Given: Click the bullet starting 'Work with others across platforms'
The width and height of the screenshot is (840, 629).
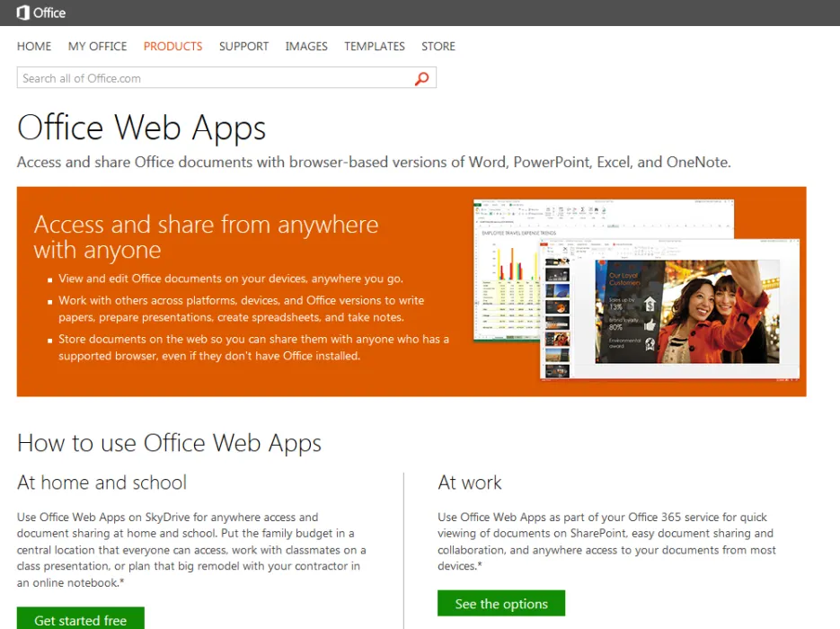Looking at the screenshot, I should coord(241,308).
